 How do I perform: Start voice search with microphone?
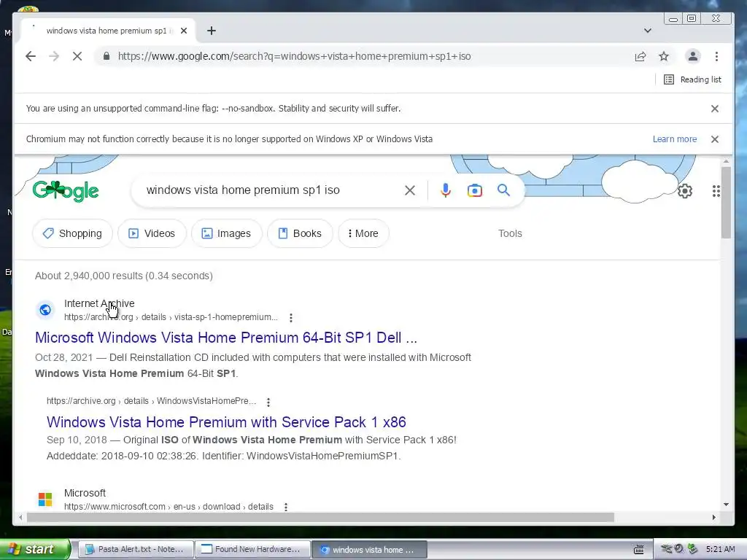coord(446,190)
